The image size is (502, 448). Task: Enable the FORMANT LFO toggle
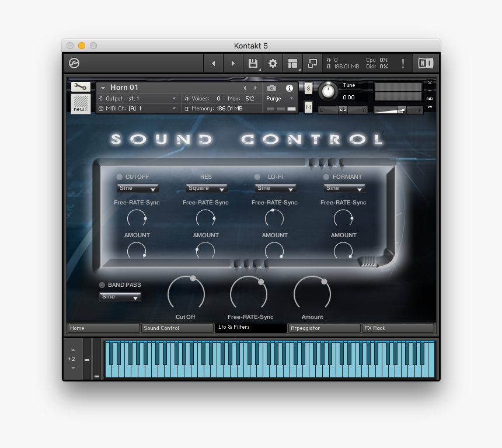326,177
